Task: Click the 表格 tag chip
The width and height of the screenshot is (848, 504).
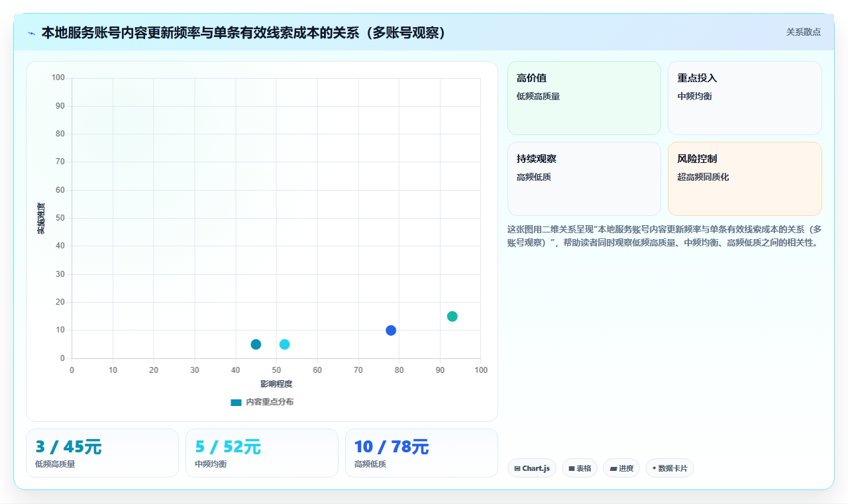Action: 580,468
